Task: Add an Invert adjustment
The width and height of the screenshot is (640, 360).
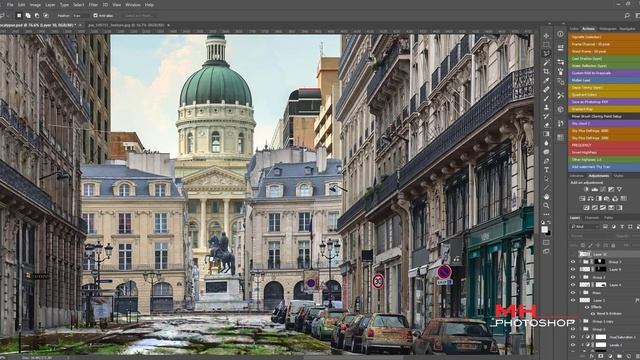Action: [586, 207]
